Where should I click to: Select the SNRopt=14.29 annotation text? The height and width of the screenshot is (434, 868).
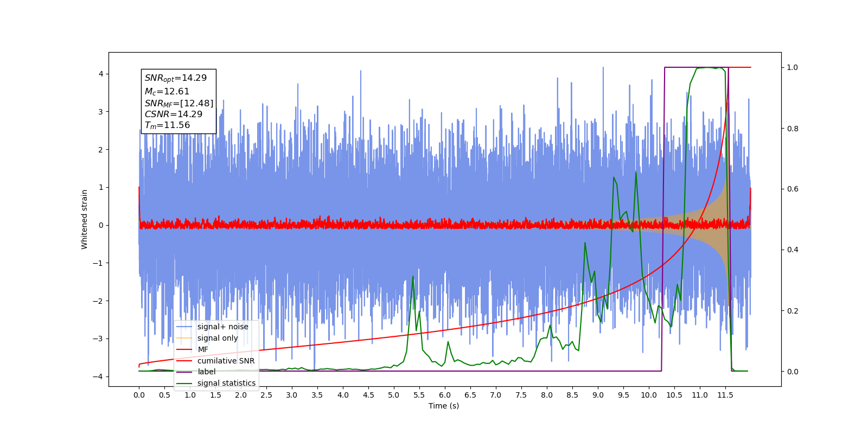click(x=176, y=78)
